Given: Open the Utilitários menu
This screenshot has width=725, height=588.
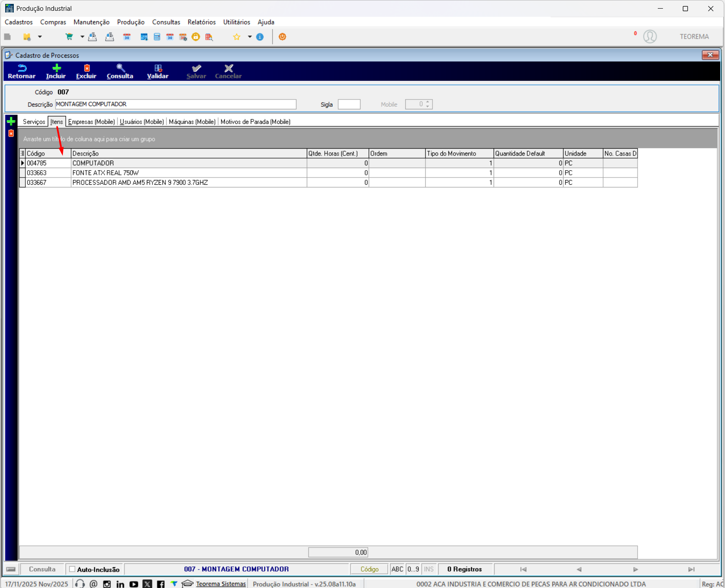Looking at the screenshot, I should click(236, 22).
